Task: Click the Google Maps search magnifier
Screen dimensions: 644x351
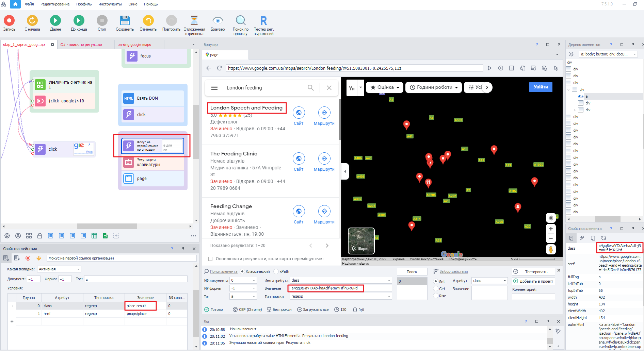Action: click(310, 87)
